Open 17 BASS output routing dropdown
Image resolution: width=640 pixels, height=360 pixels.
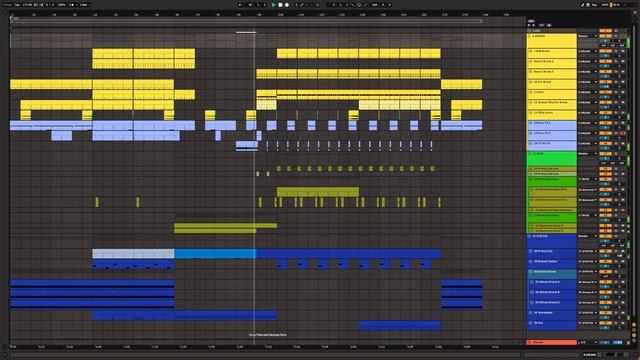coord(587,154)
